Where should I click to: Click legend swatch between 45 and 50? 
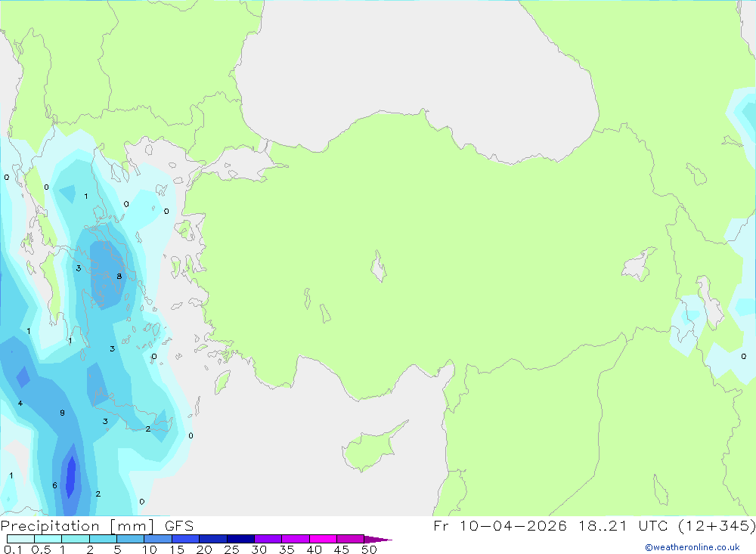[351, 539]
